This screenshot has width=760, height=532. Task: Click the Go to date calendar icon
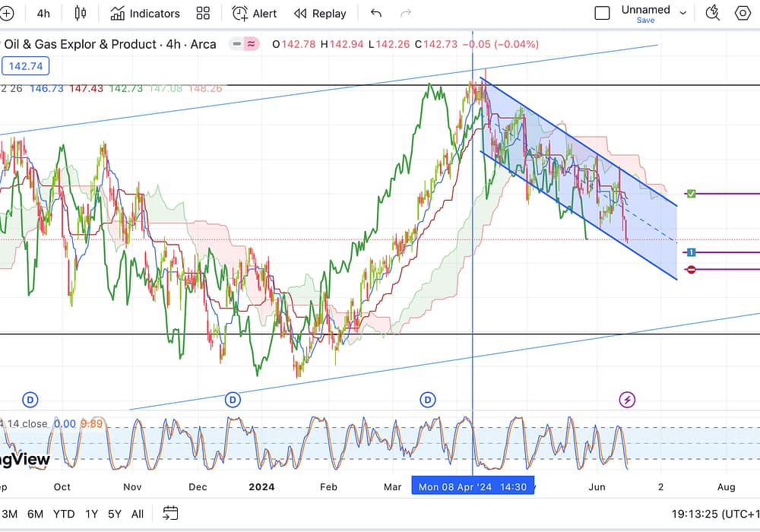pyautogui.click(x=170, y=513)
